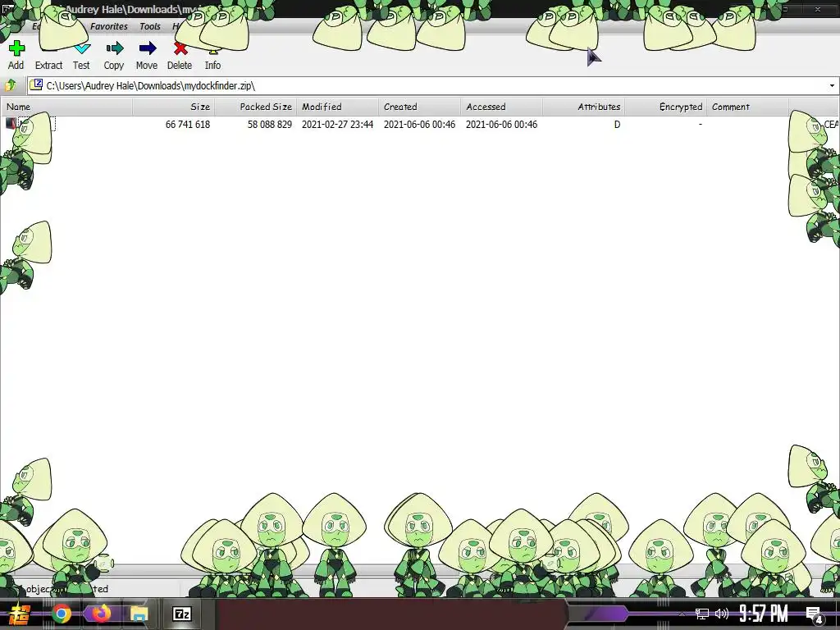The height and width of the screenshot is (630, 840).
Task: Launch Firefox from the taskbar
Action: [x=100, y=614]
